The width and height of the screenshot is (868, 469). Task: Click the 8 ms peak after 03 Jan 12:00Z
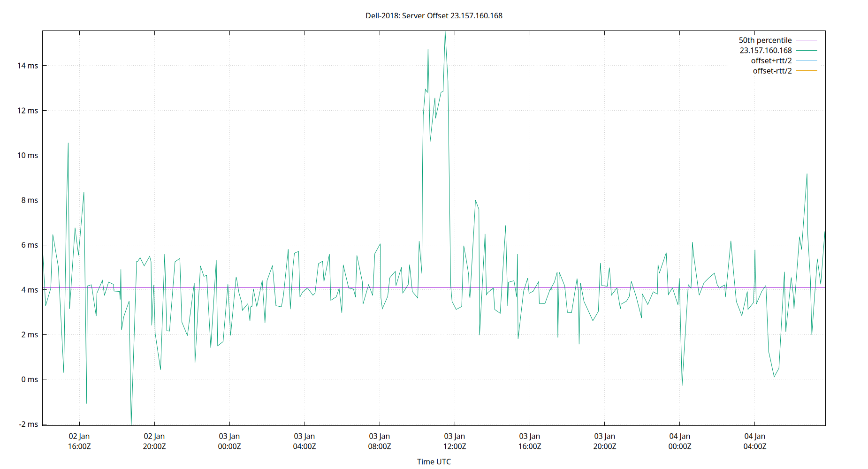coord(475,200)
